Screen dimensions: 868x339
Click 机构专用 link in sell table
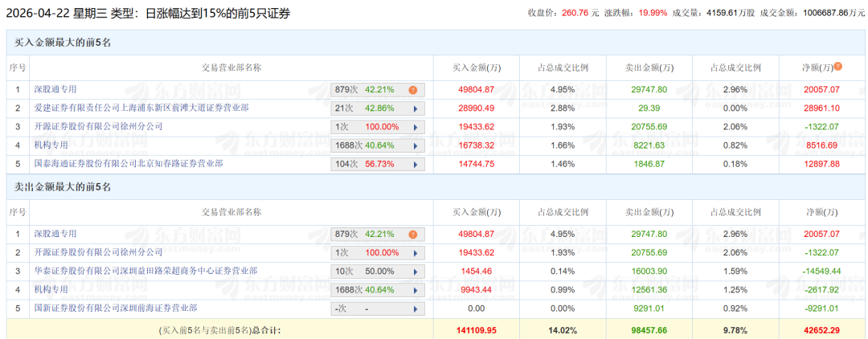coord(51,289)
